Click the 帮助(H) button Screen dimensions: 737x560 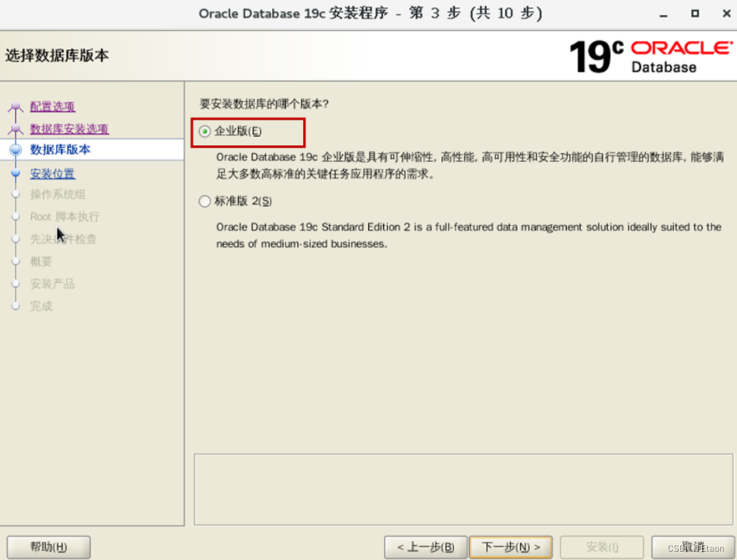(x=48, y=547)
